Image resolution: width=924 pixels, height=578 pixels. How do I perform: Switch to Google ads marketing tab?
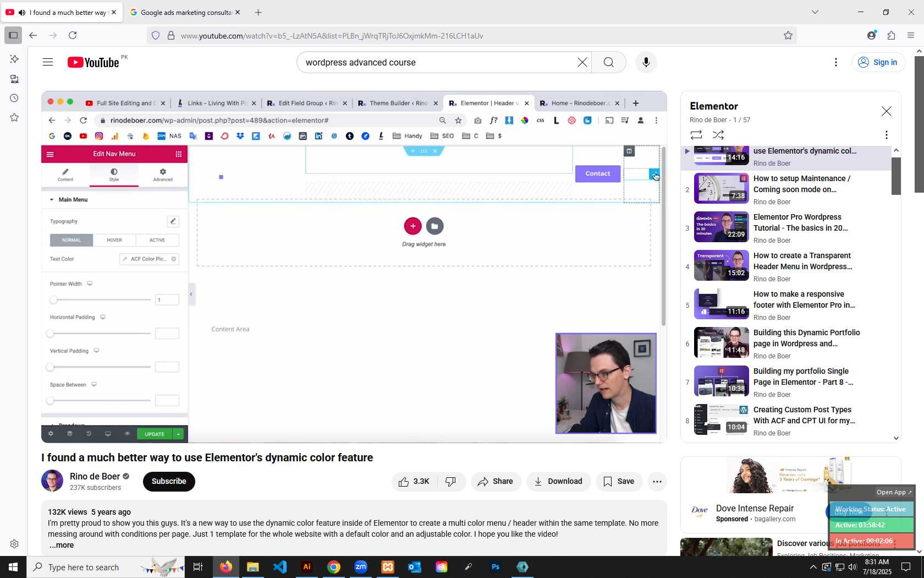coord(185,12)
